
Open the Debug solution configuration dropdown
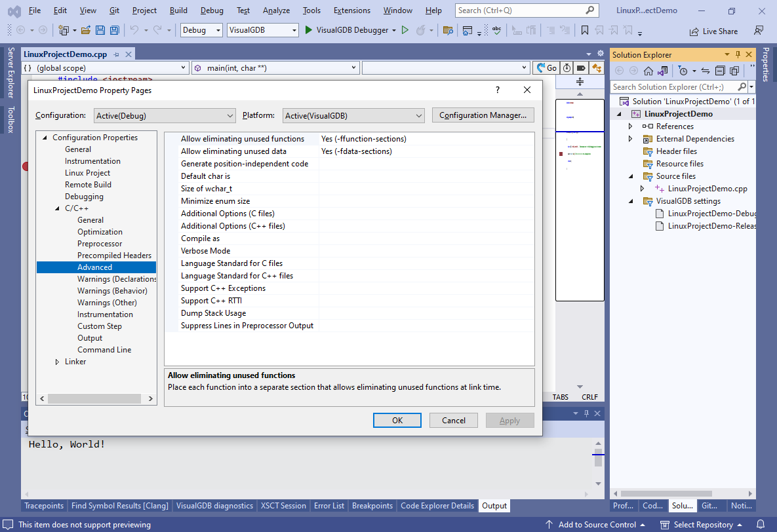[x=201, y=30]
